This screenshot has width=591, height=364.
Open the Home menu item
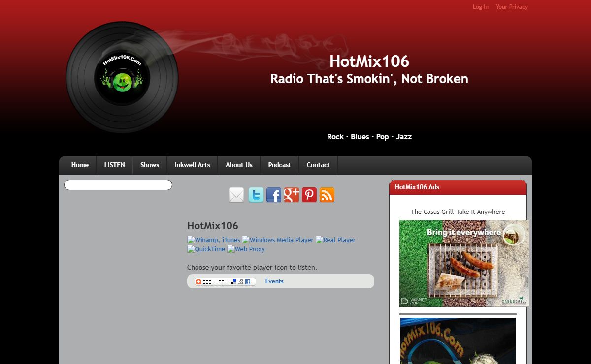[80, 165]
